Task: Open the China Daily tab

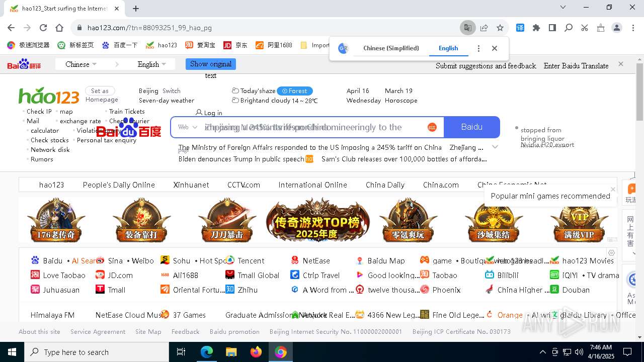Action: [385, 185]
